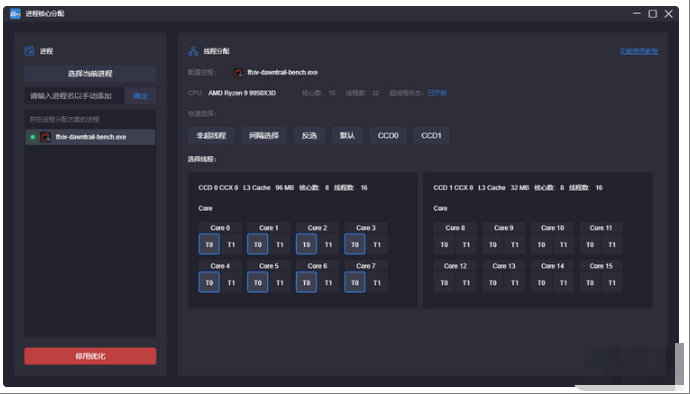The image size is (690, 394).
Task: Toggle Core 1 T0 thread
Action: (x=258, y=244)
